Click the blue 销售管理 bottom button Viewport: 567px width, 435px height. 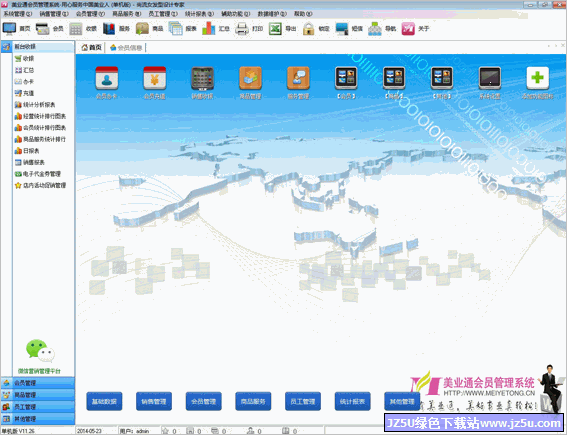[x=154, y=401]
